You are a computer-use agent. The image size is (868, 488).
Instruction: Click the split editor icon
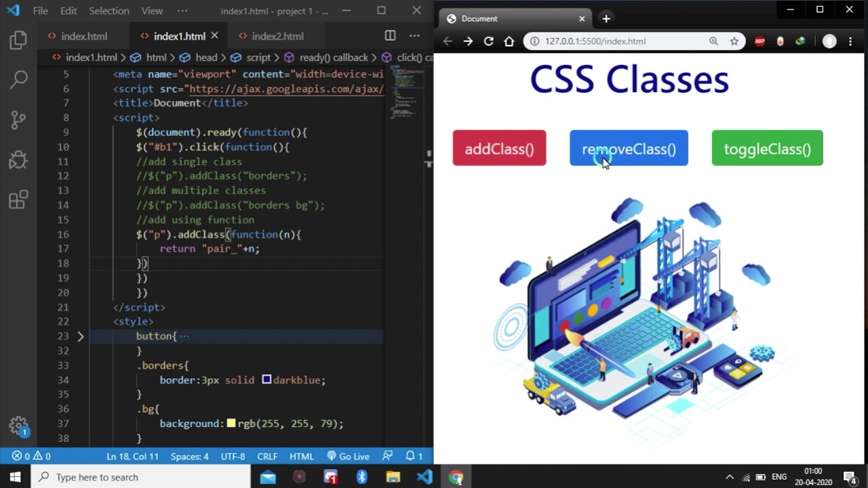pos(390,36)
